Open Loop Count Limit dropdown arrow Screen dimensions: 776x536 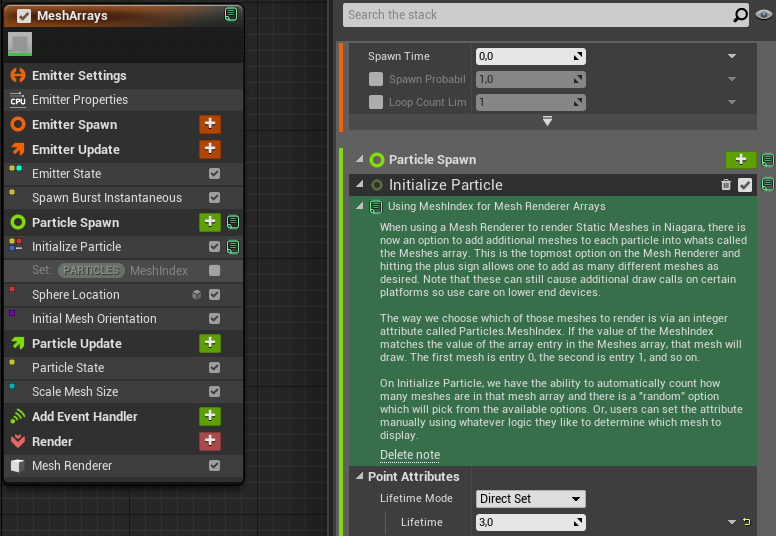point(732,102)
